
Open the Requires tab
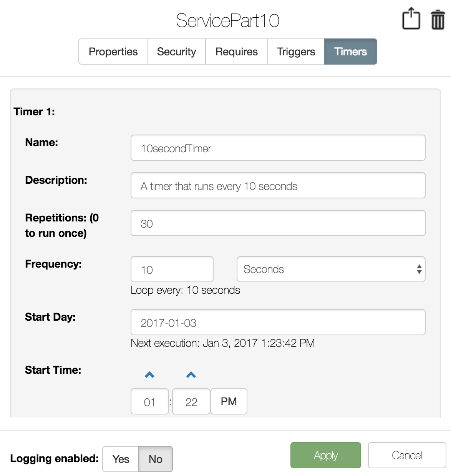click(x=237, y=52)
